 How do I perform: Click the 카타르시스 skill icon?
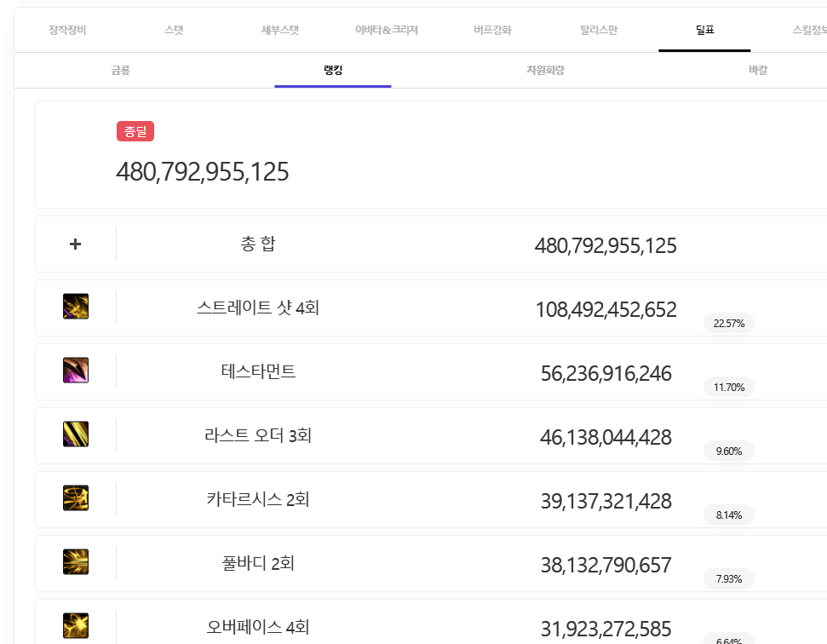76,498
